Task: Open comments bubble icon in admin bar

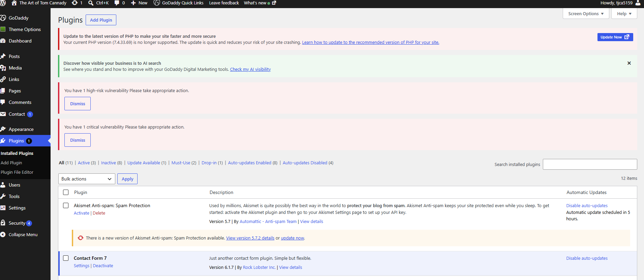Action: (x=117, y=3)
